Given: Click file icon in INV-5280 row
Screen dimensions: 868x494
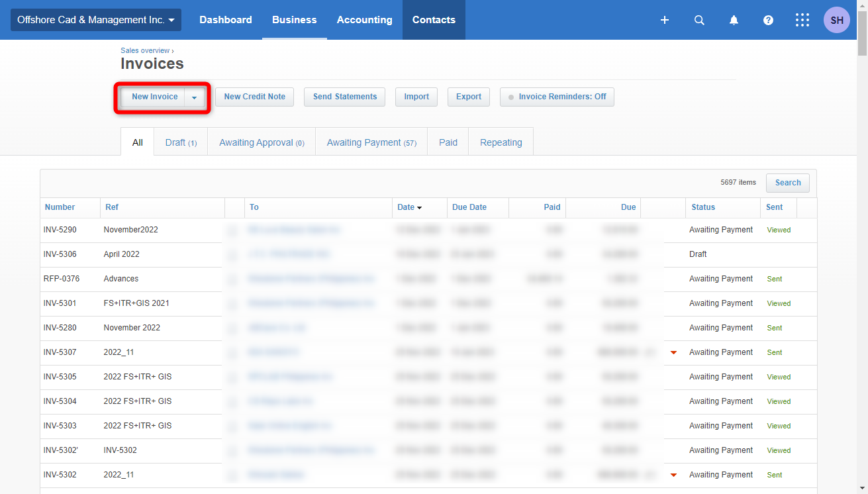Looking at the screenshot, I should 232,328.
